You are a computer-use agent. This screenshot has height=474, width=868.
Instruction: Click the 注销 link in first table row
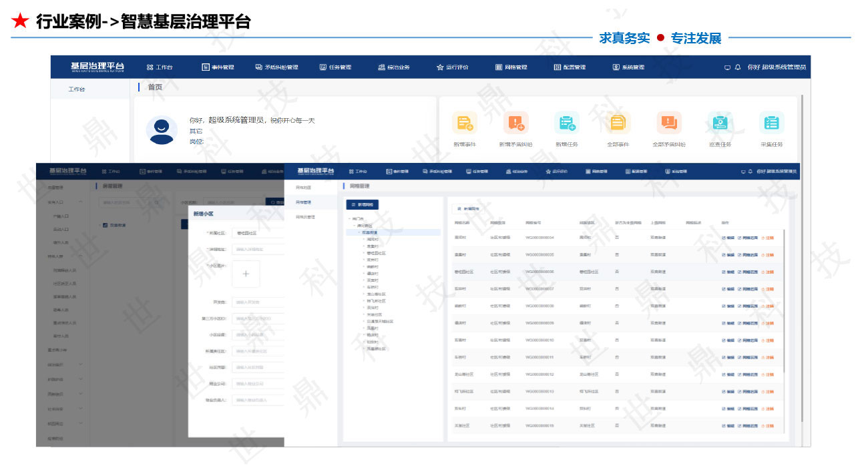[768, 238]
